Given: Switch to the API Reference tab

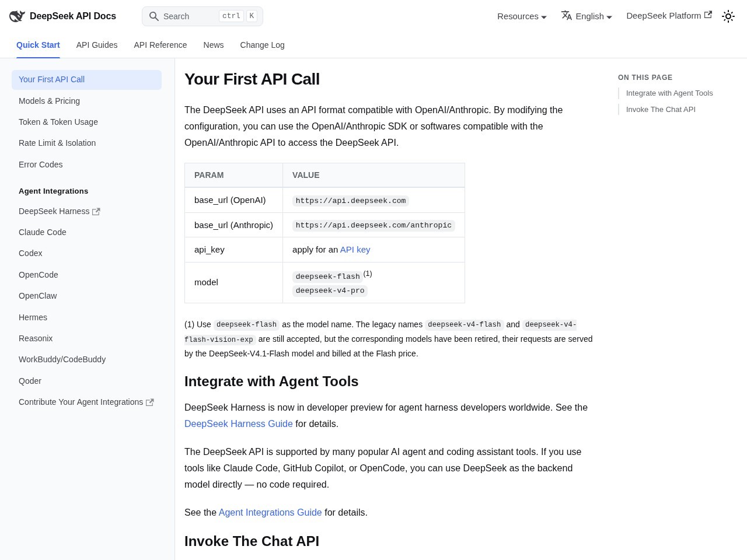Looking at the screenshot, I should (x=160, y=45).
